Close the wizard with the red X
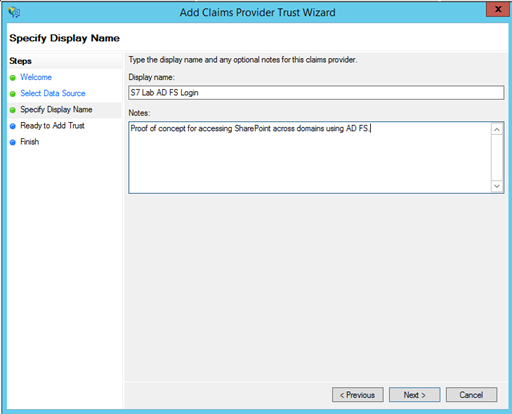The width and height of the screenshot is (512, 414). click(498, 9)
